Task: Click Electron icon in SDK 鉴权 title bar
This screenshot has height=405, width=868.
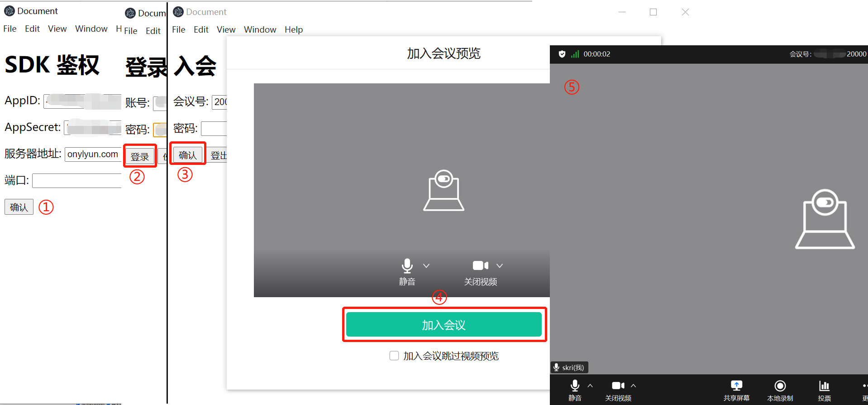Action: pyautogui.click(x=10, y=11)
